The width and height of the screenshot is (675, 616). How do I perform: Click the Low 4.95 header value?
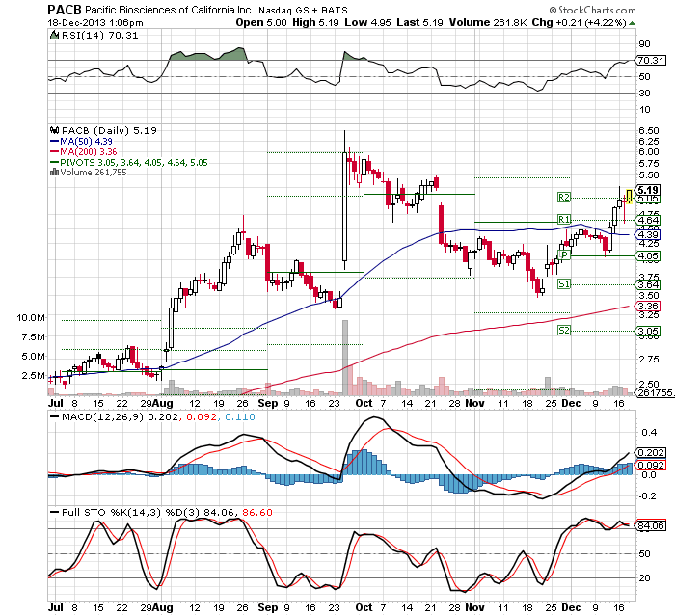pos(367,22)
